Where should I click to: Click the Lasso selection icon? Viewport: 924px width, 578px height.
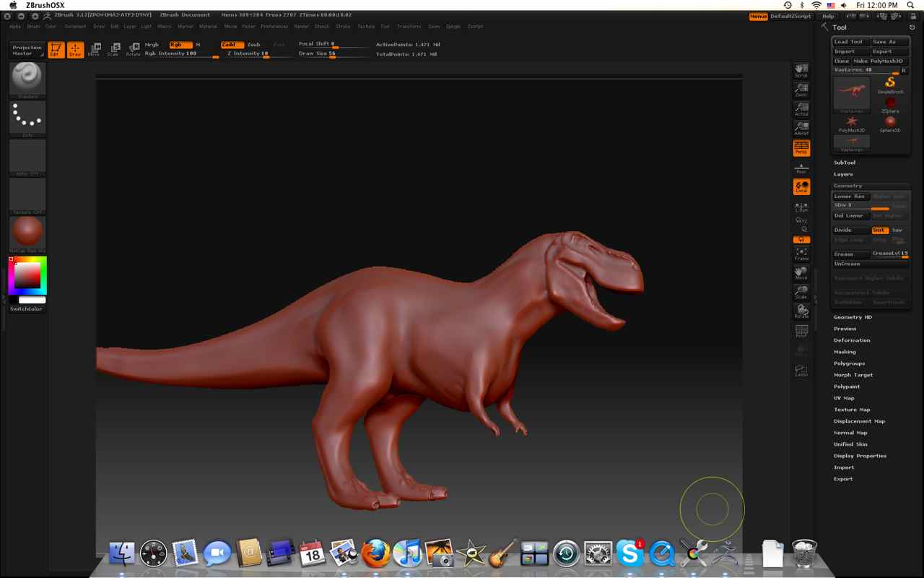pos(801,370)
